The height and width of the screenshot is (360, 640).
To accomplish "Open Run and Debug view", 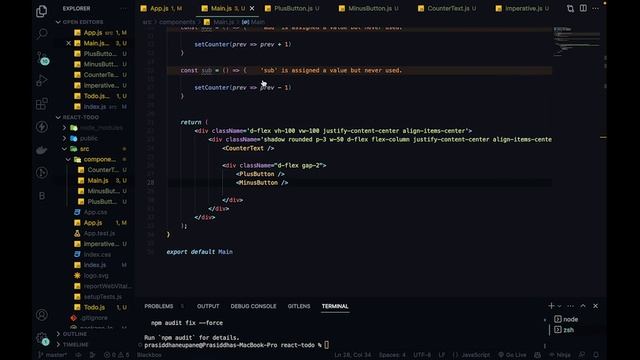I will point(42,80).
